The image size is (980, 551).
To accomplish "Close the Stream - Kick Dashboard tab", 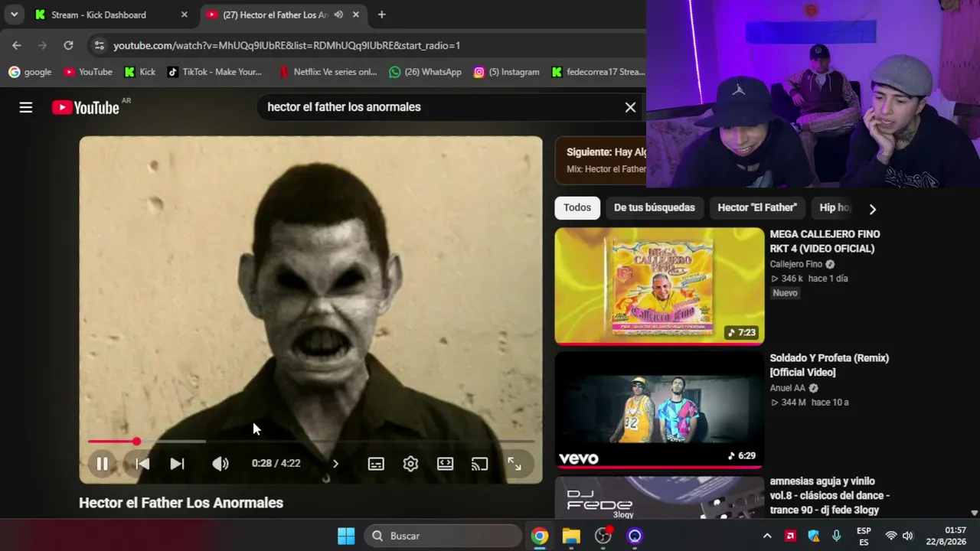I will [x=184, y=15].
